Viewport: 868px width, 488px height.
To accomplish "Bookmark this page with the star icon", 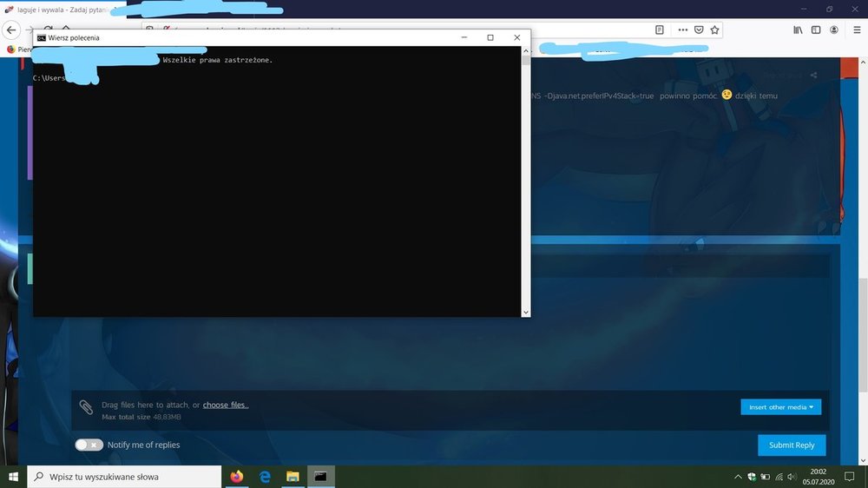I will coord(715,30).
